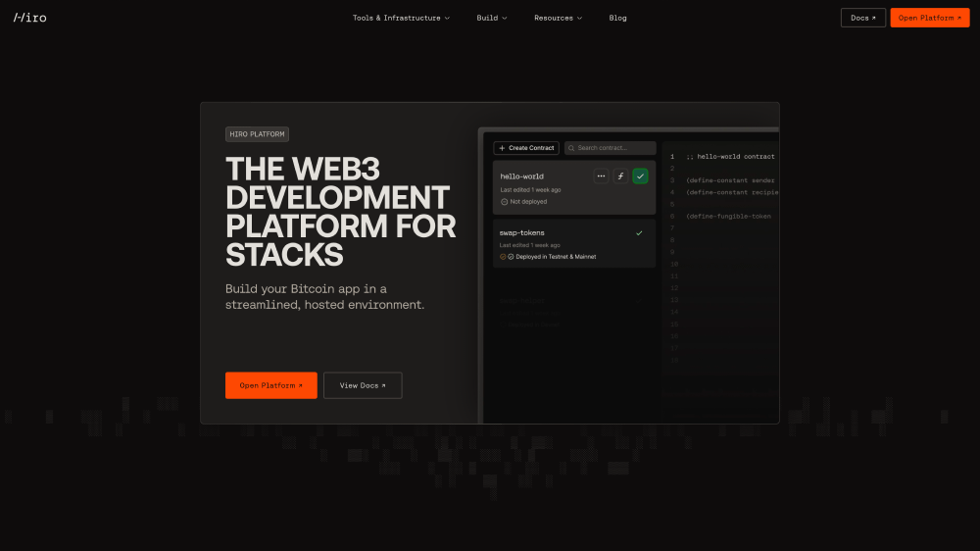Open the View Docs link
The image size is (980, 551).
363,385
